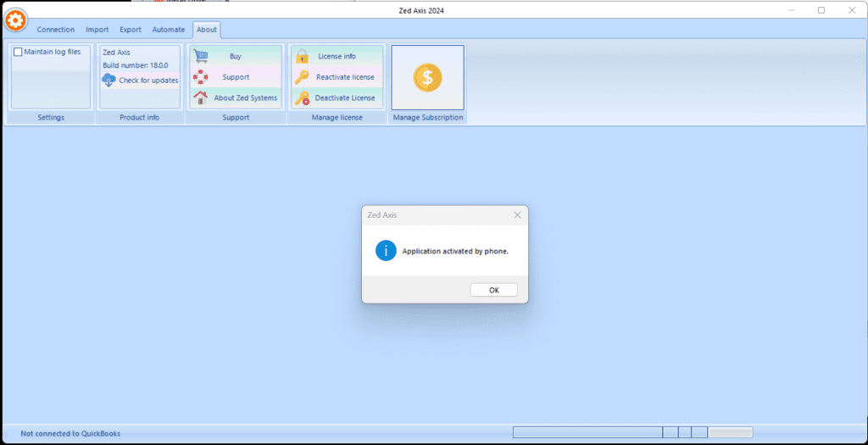Click the house icon for About Zed Systems

[200, 98]
